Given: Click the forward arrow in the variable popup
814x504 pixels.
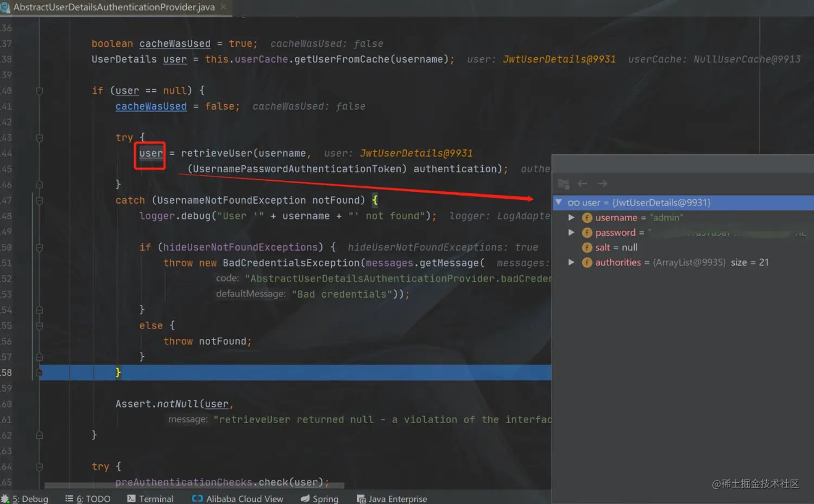Looking at the screenshot, I should point(602,184).
